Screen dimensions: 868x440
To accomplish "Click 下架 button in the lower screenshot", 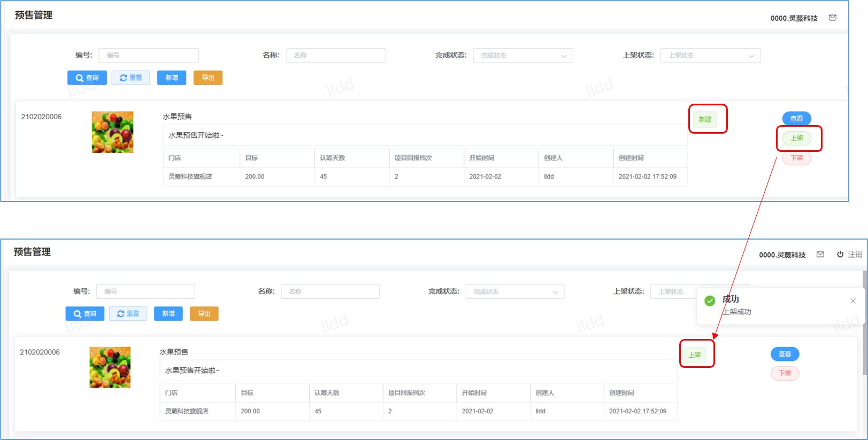I will pyautogui.click(x=785, y=373).
